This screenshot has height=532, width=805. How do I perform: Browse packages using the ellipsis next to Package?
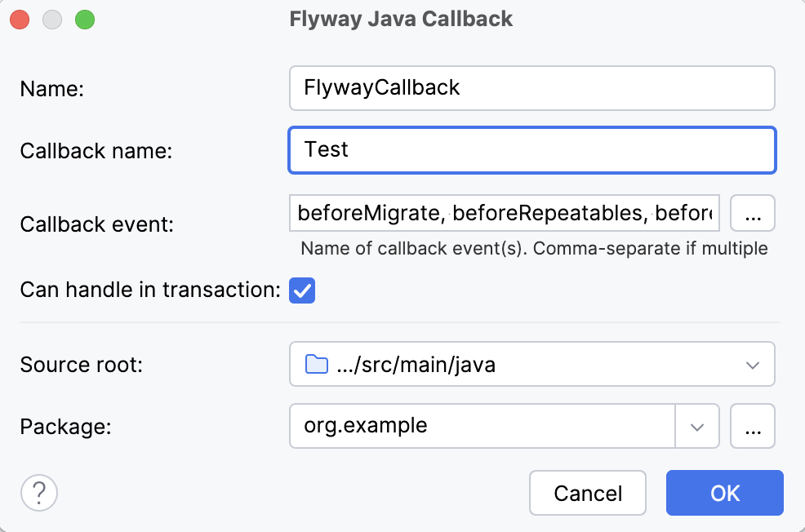pos(752,426)
